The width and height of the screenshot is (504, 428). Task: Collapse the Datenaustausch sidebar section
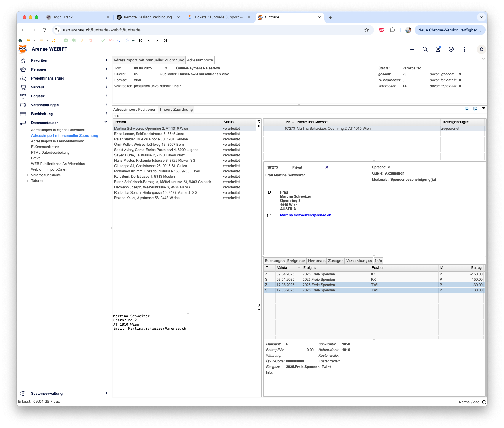tap(106, 122)
